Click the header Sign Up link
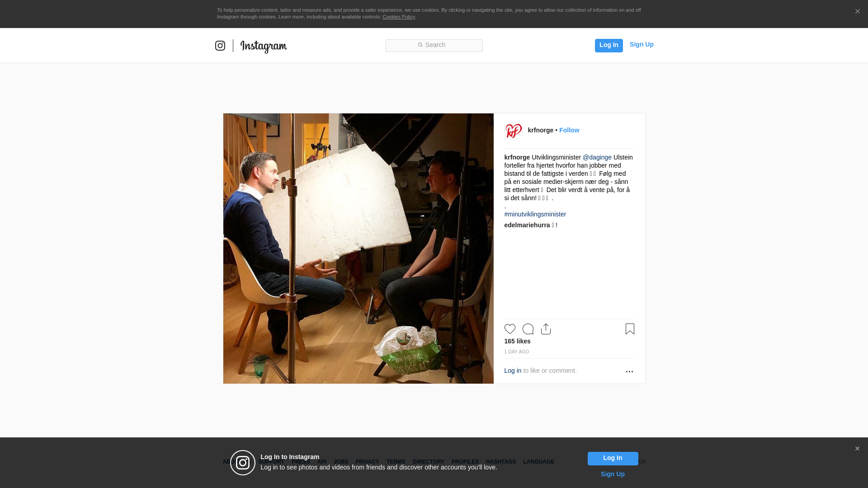Viewport: 868px width, 488px height. pyautogui.click(x=642, y=44)
